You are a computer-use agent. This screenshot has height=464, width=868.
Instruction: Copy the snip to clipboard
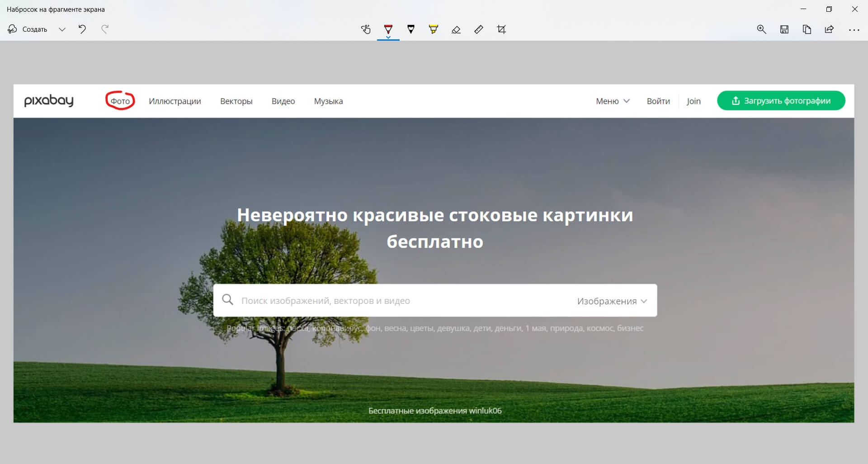tap(807, 29)
